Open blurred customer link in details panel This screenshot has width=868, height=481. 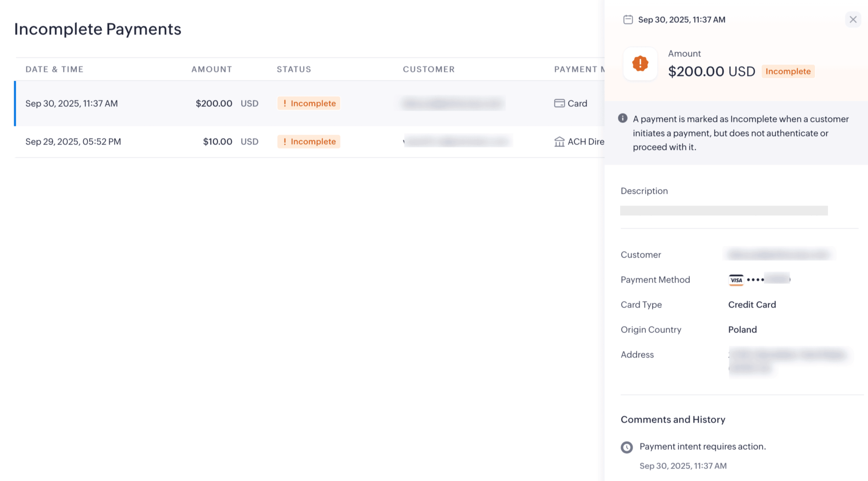[778, 254]
